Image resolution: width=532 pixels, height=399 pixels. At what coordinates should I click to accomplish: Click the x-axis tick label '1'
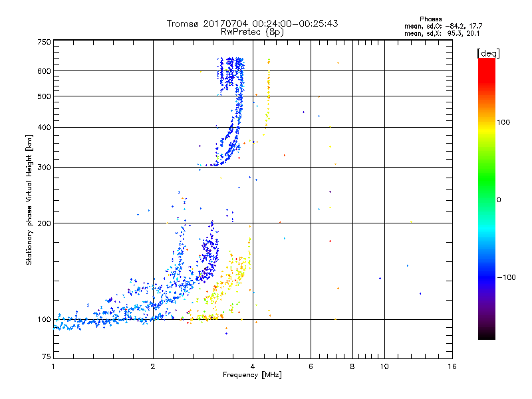(53, 366)
